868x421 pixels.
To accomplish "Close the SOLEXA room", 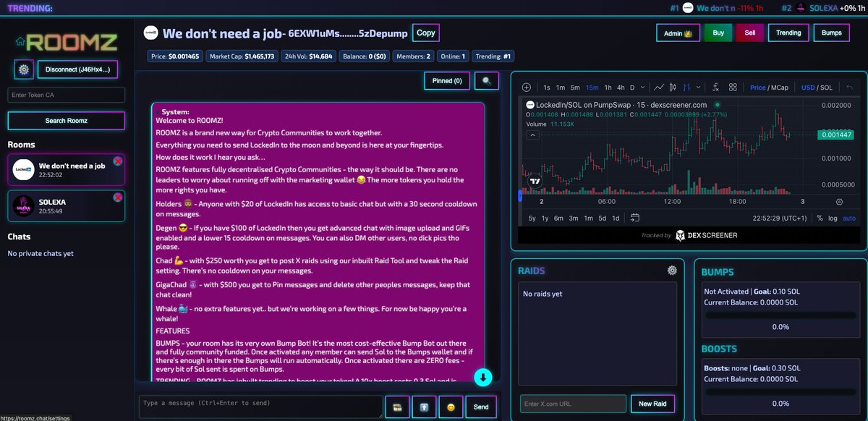I will 118,197.
